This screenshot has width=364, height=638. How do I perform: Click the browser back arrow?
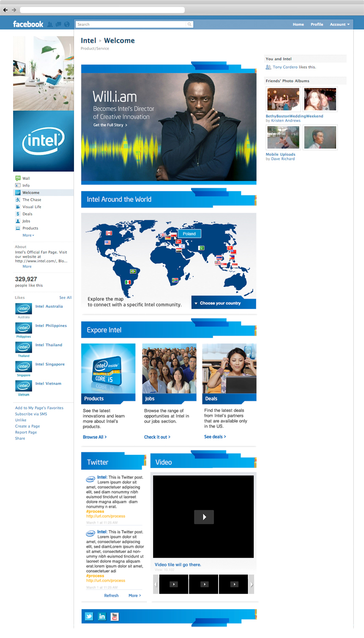[x=5, y=10]
